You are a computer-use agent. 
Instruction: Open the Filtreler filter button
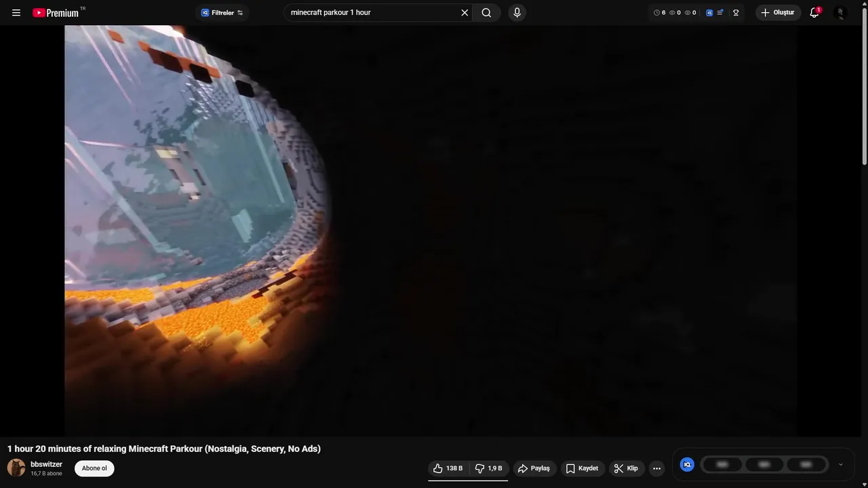[222, 13]
